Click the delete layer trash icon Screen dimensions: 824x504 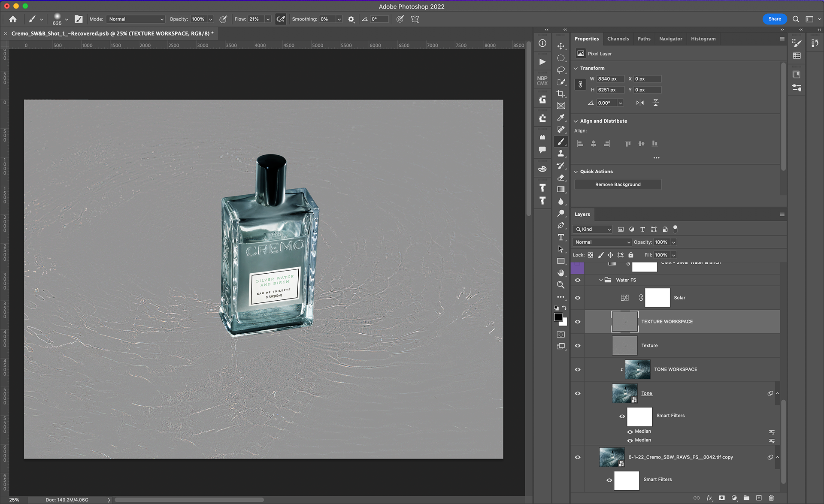771,498
